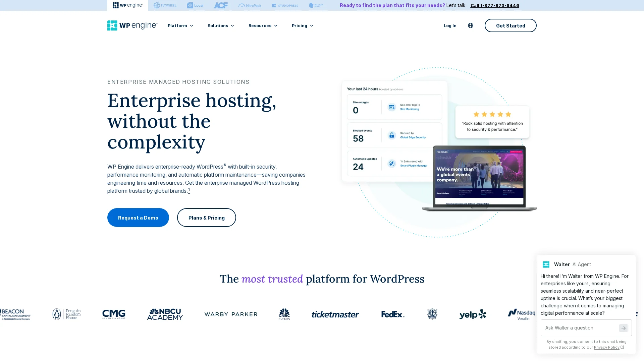Click the Nasdaq Verafin logo
The width and height of the screenshot is (644, 362).
522,314
